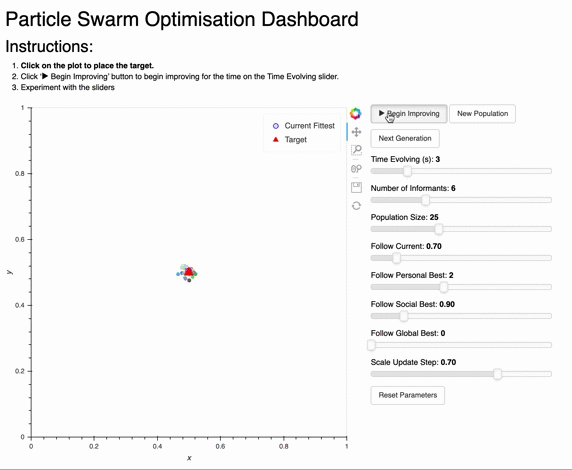Advance with the Next Generation button
572x470 pixels.
coord(405,138)
